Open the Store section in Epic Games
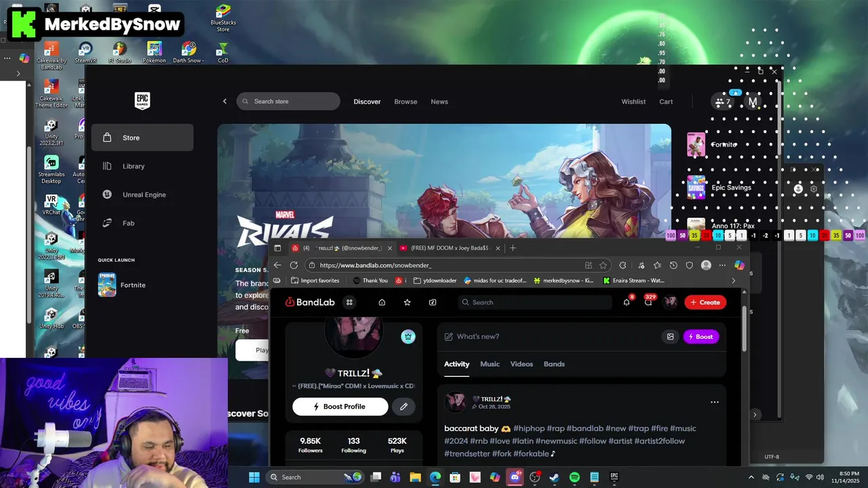The height and width of the screenshot is (488, 868). (142, 138)
